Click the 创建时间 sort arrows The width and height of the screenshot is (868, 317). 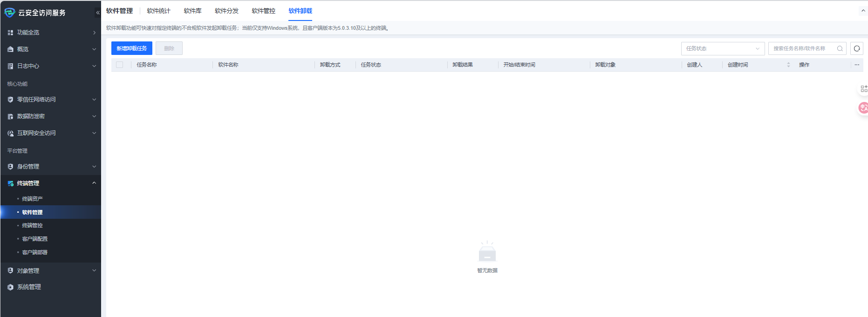coord(788,65)
